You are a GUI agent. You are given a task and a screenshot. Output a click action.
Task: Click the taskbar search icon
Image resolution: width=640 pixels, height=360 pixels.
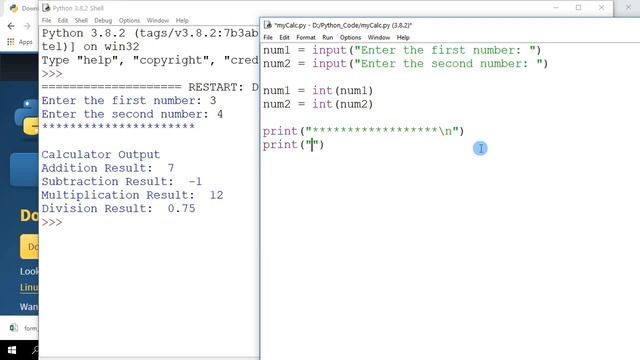35,350
